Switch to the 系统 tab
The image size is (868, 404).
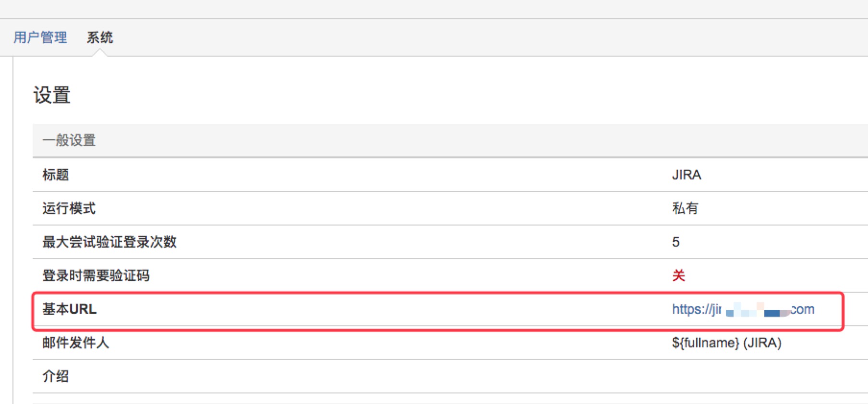(100, 37)
